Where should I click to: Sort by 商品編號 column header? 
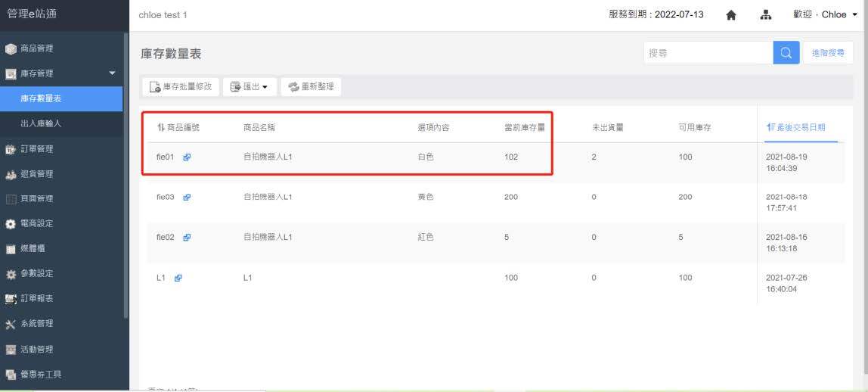(x=178, y=128)
